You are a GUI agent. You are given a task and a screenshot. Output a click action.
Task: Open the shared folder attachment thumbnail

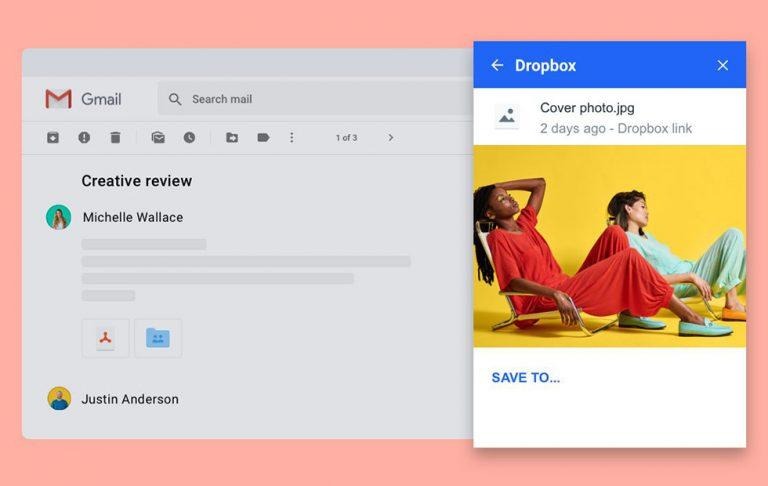[x=158, y=338]
